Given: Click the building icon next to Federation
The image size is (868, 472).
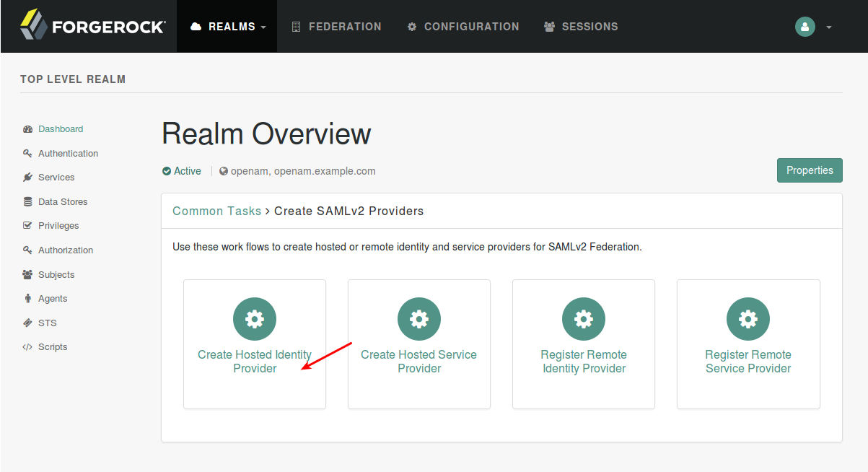Looking at the screenshot, I should point(296,27).
